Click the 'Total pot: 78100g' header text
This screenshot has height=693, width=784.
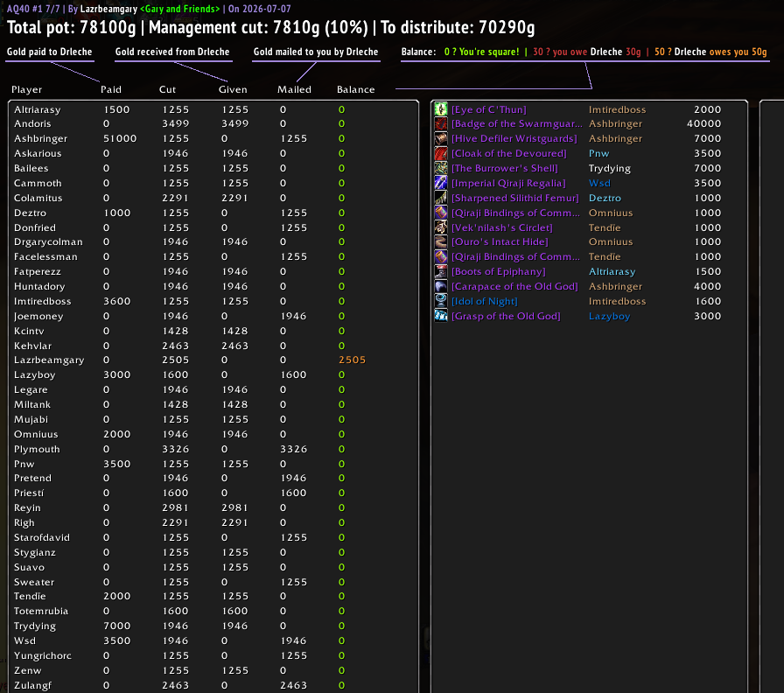(71, 27)
